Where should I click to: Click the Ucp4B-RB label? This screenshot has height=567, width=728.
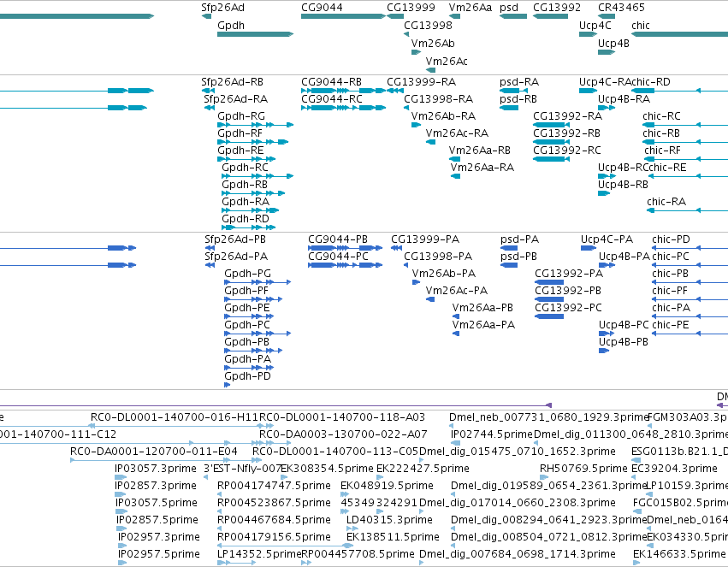click(x=623, y=185)
